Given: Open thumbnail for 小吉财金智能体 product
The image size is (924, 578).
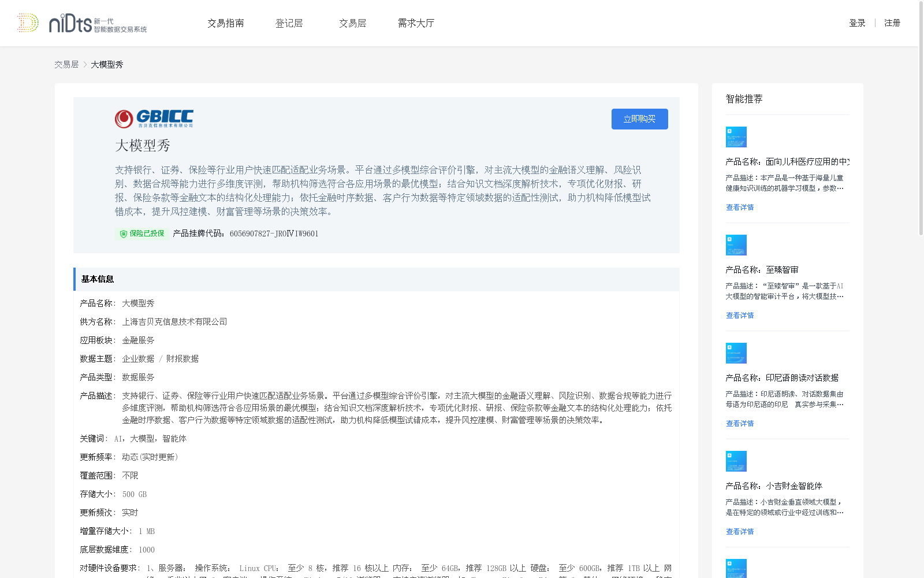Looking at the screenshot, I should (736, 461).
